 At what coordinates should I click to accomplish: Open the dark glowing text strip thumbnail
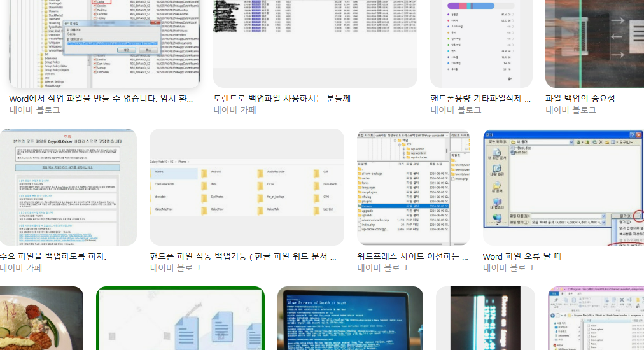486,318
